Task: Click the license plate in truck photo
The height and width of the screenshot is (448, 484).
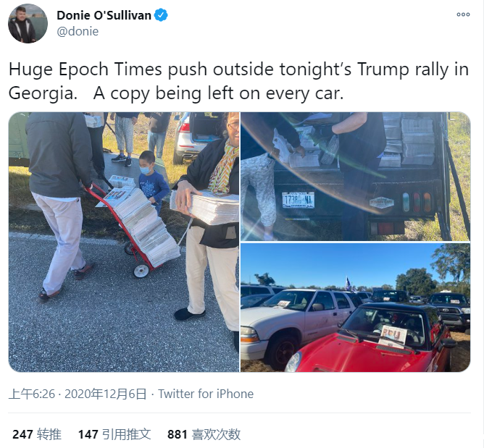Action: pos(299,200)
